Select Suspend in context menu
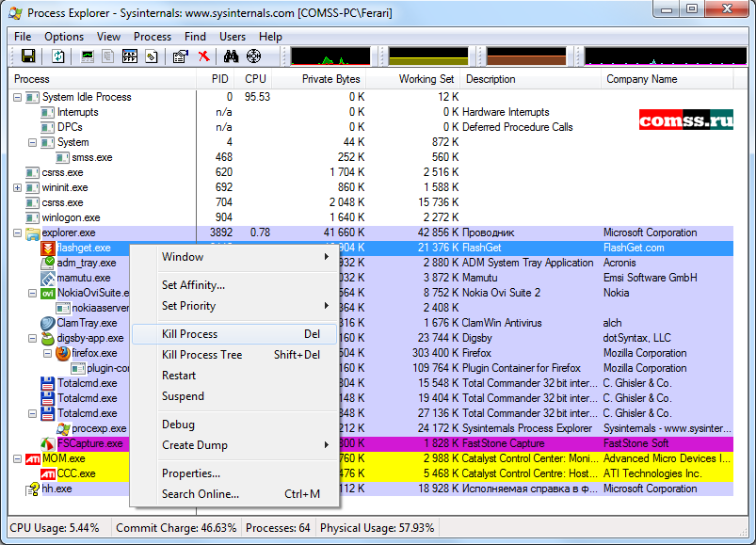This screenshot has width=756, height=545. (234, 396)
